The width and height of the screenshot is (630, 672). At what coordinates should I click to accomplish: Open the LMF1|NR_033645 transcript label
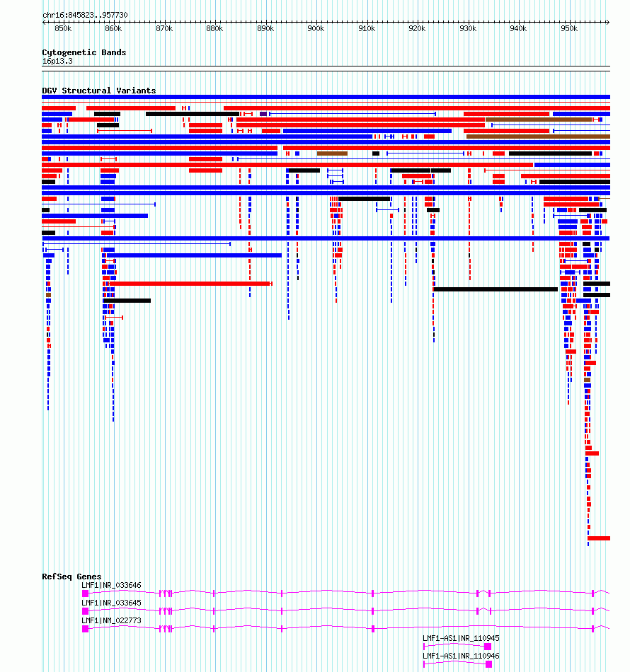point(111,603)
